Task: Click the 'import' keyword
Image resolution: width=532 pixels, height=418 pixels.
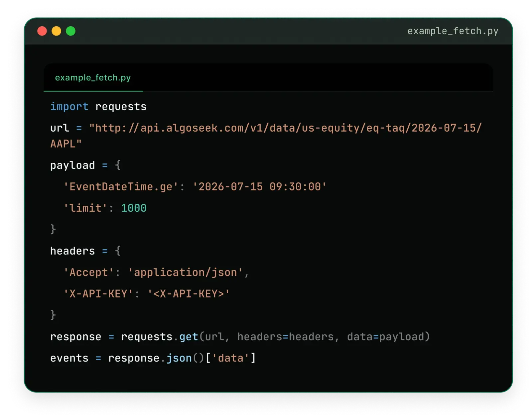Action: (69, 106)
